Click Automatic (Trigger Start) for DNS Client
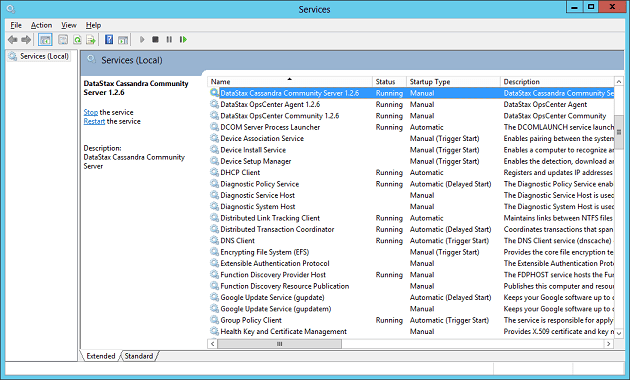This screenshot has height=380, width=630. point(449,241)
